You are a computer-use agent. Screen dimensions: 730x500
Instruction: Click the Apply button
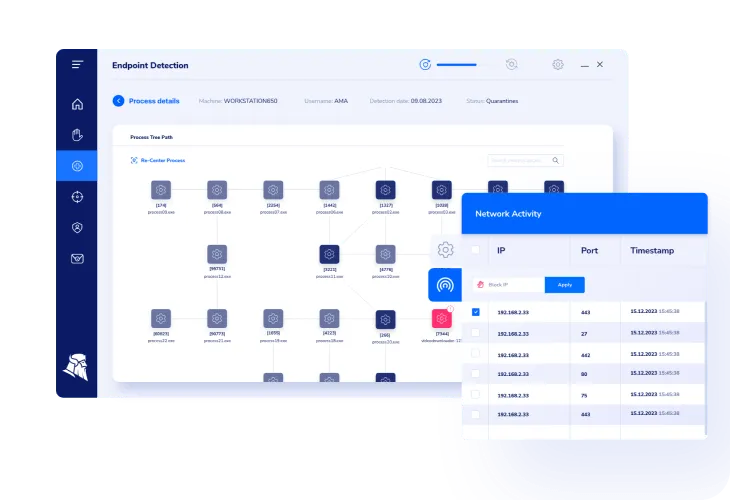565,285
